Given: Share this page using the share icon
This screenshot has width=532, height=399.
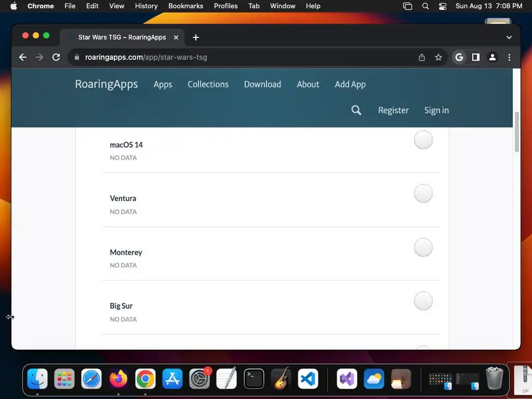Looking at the screenshot, I should (x=422, y=57).
